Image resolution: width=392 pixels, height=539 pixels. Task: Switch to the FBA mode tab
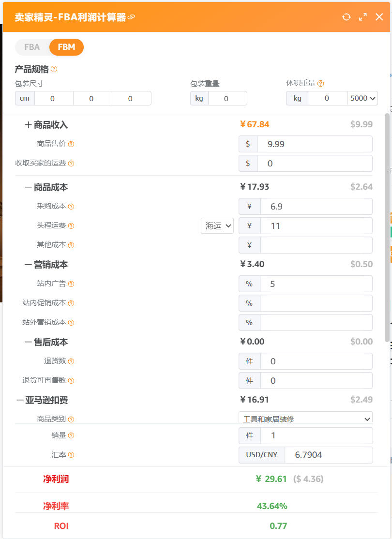click(x=32, y=47)
